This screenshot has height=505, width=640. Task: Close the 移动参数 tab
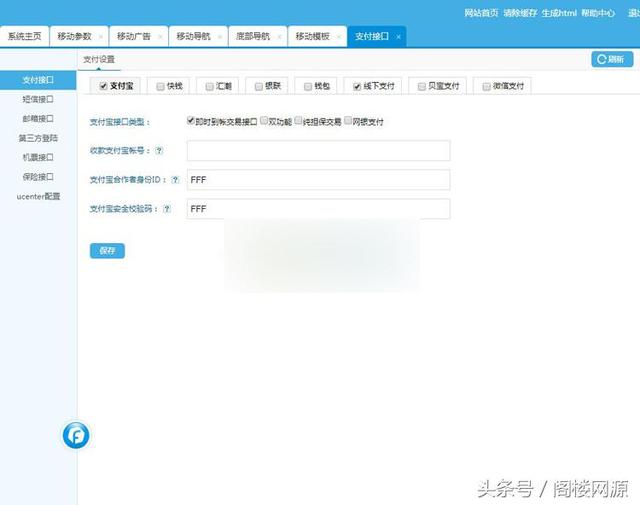point(101,37)
